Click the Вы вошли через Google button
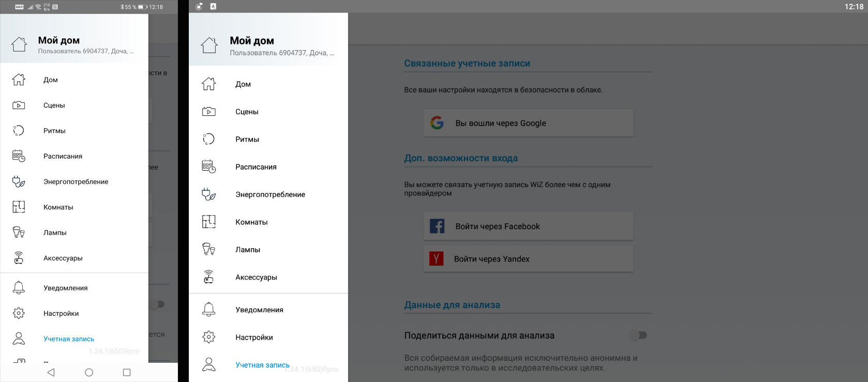 tap(528, 123)
